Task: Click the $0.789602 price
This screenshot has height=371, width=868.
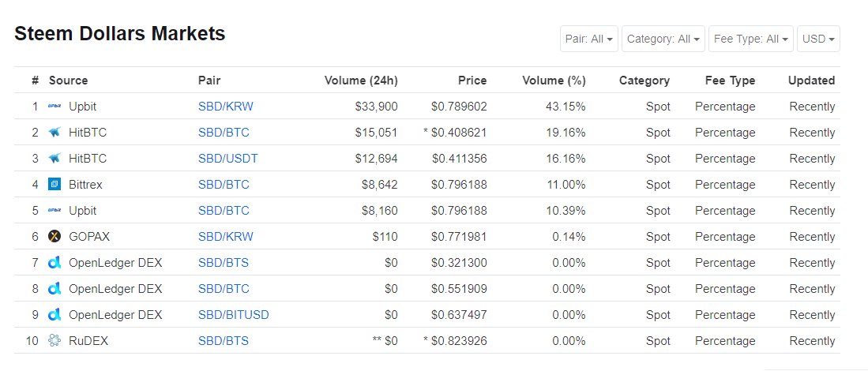Action: tap(460, 106)
